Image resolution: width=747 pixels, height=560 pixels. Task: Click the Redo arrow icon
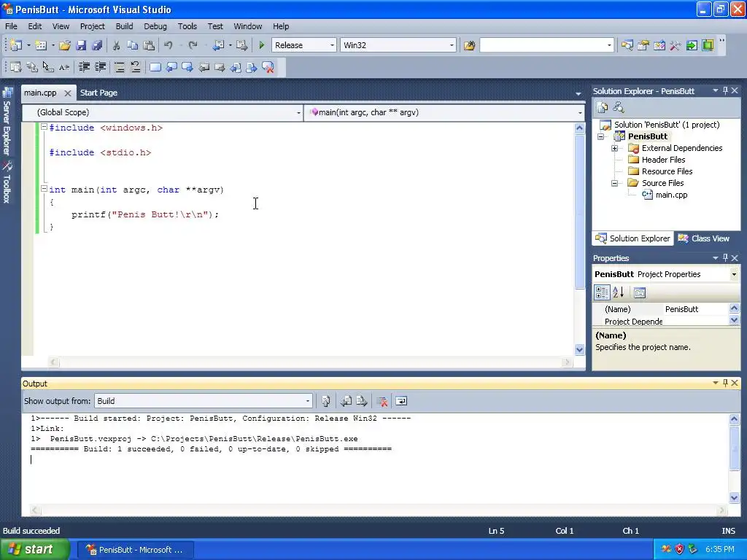click(x=193, y=45)
